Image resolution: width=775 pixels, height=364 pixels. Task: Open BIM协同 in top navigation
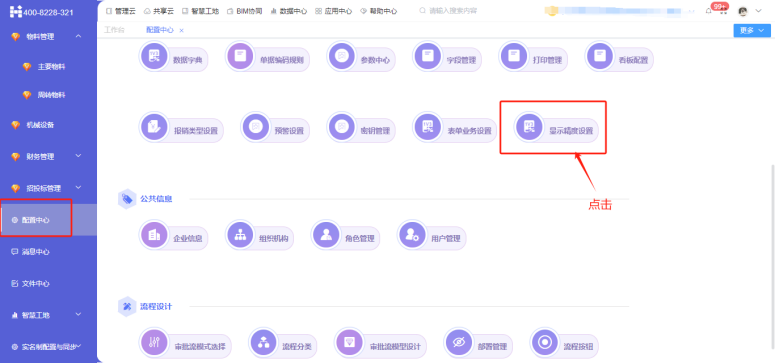pos(245,11)
